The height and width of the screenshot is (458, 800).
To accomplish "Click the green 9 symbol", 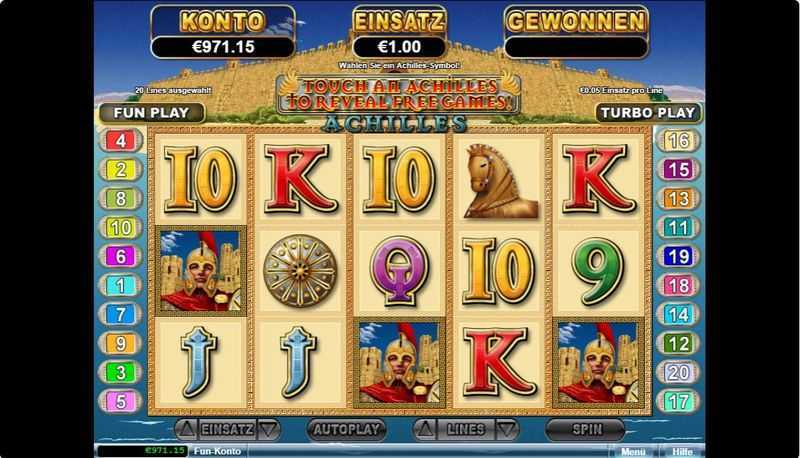I will tap(598, 271).
